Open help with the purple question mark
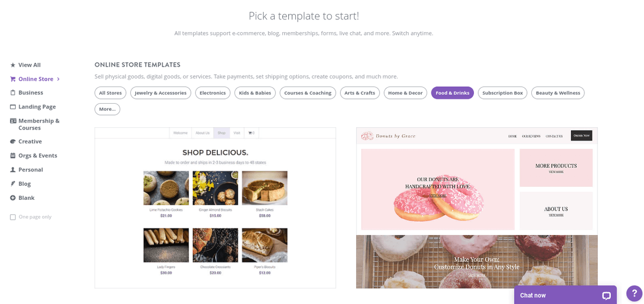This screenshot has height=304, width=644. 634,293
